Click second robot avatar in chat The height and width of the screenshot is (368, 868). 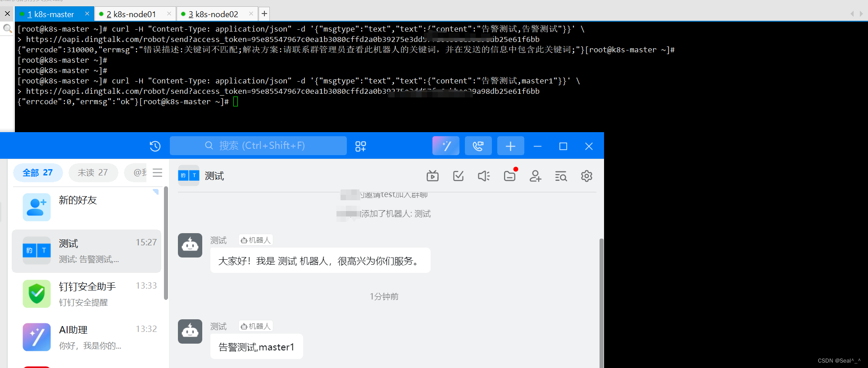[x=190, y=331]
